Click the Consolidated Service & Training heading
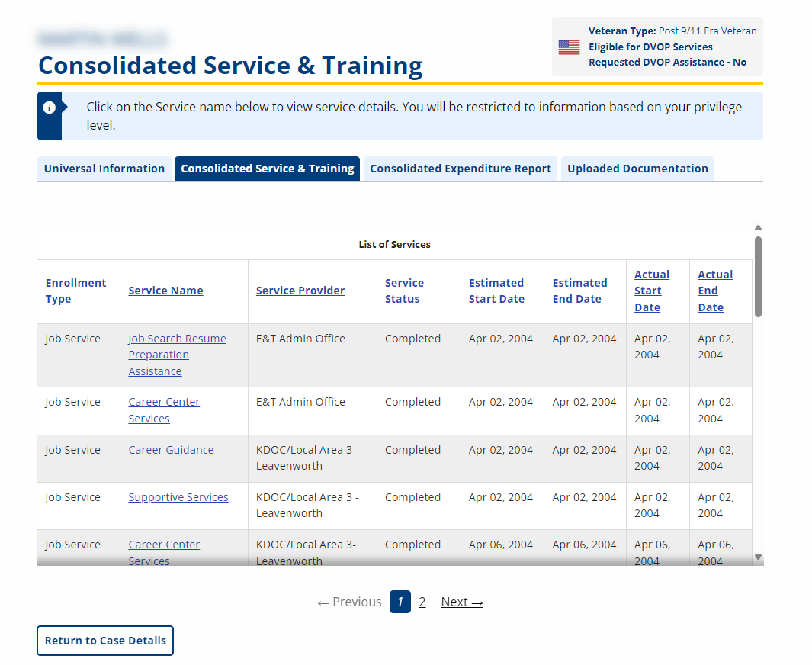Screen dimensions: 812x665 pos(230,66)
